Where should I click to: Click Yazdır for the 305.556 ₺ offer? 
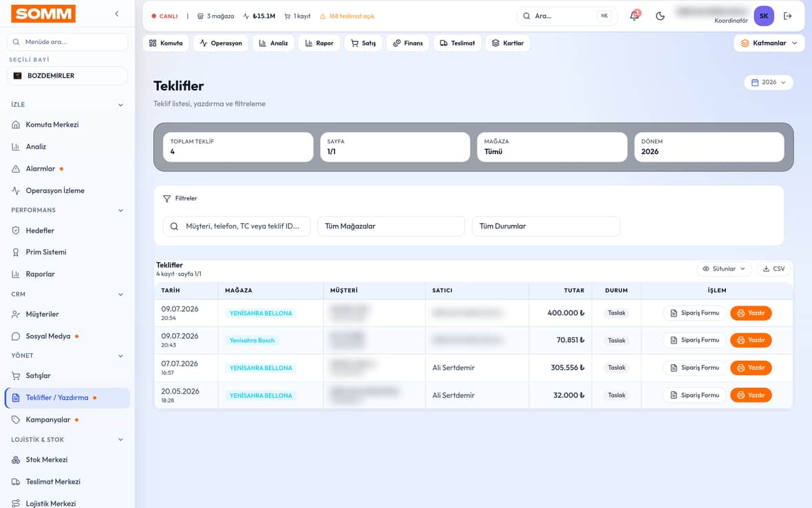coord(751,368)
